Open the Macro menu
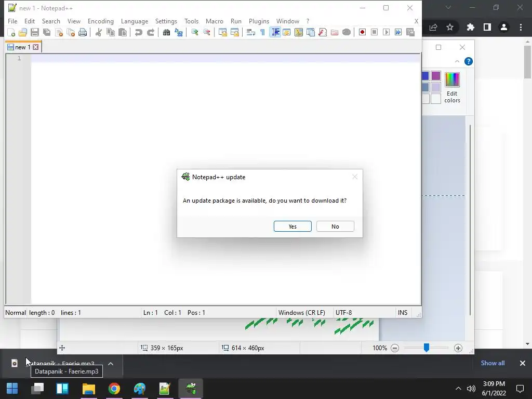The image size is (532, 399). (215, 21)
